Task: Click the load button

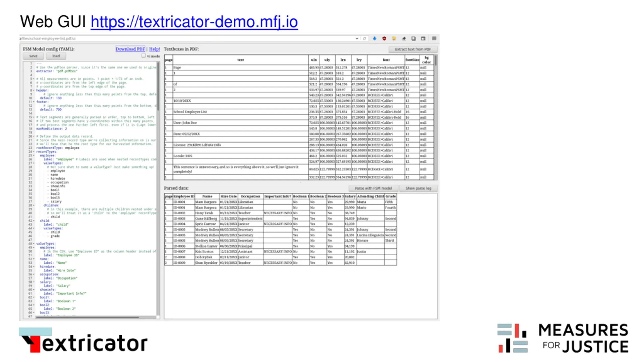Action: [x=56, y=56]
